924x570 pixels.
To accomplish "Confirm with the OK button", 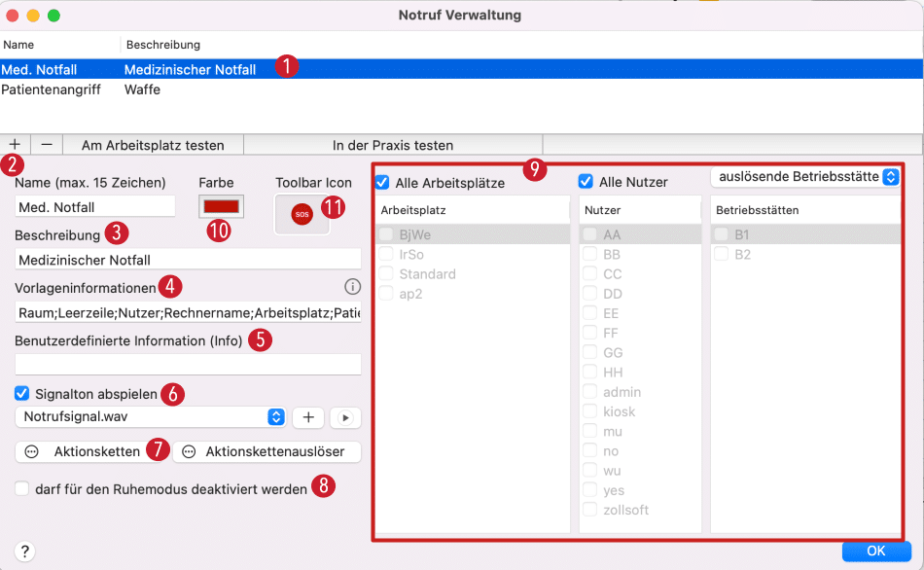I will [x=876, y=551].
